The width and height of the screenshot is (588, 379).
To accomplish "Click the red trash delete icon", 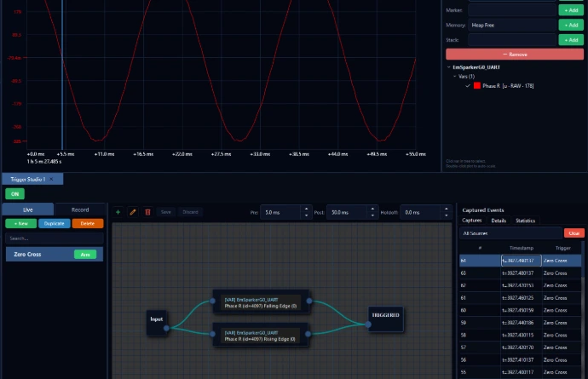I will [147, 212].
